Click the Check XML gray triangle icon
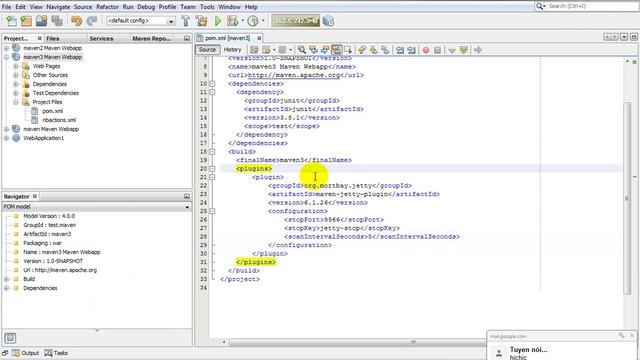Image resolution: width=640 pixels, height=360 pixels. pos(452,50)
